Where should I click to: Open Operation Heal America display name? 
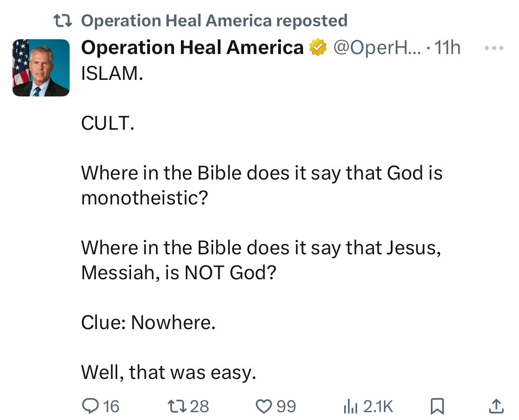tap(192, 48)
